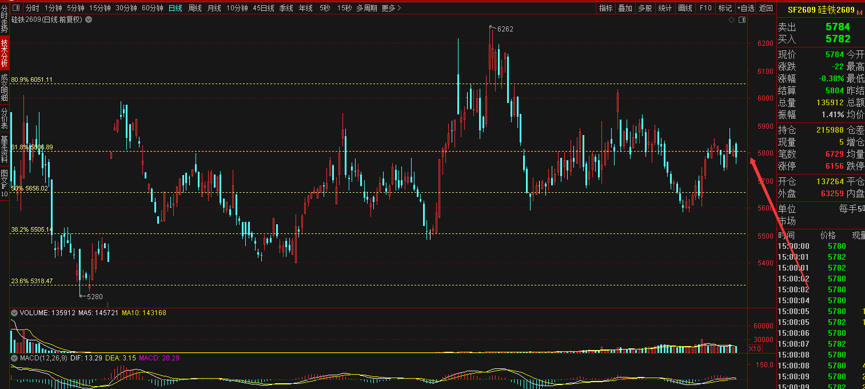Open the chart settings circle next to 硅铁2609
This screenshot has height=389, width=865.
click(x=89, y=20)
